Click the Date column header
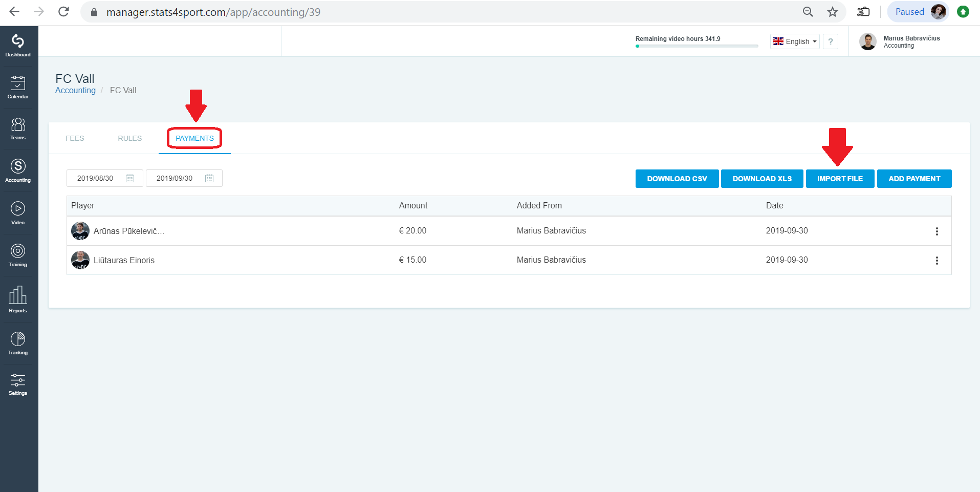 point(774,205)
